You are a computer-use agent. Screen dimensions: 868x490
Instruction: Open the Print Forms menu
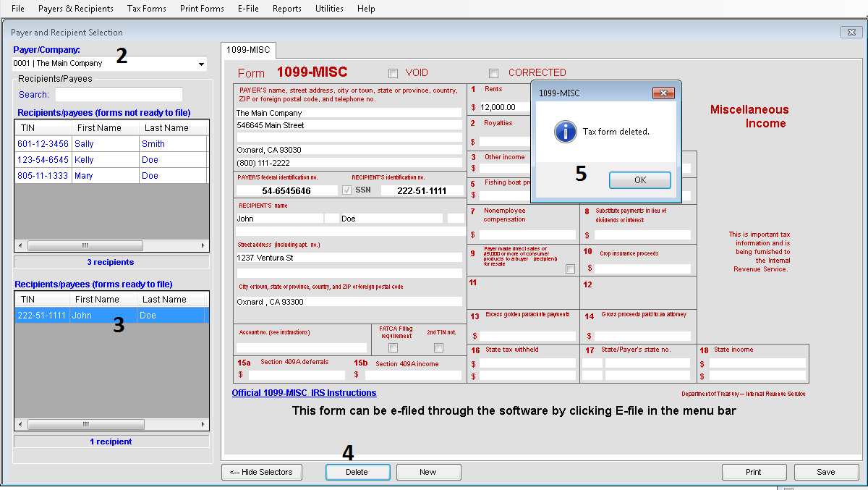pos(202,9)
